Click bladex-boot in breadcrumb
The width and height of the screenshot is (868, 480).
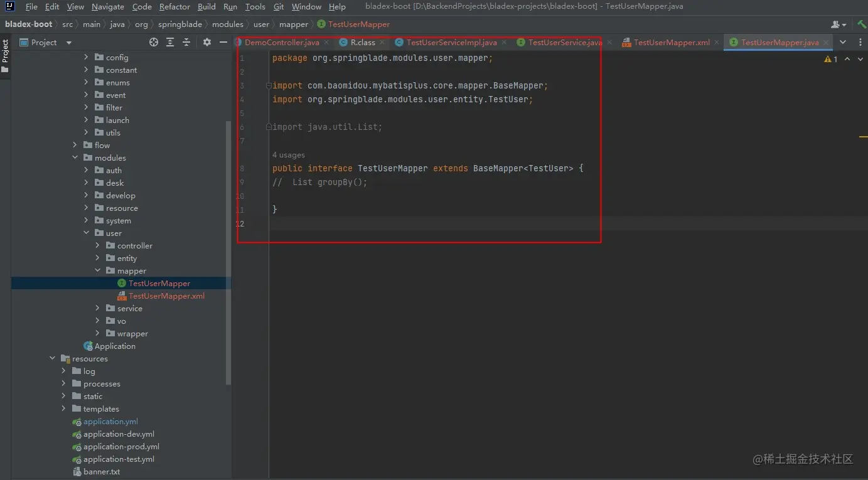[29, 24]
